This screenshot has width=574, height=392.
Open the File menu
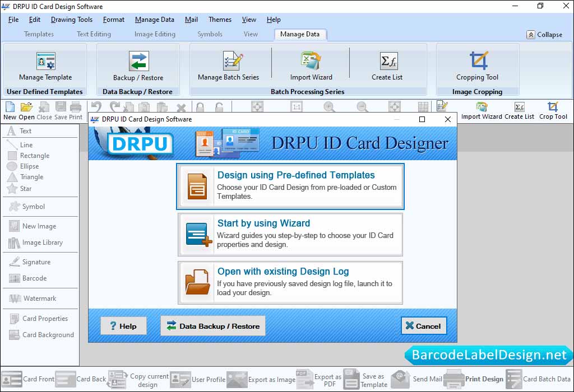coord(13,20)
